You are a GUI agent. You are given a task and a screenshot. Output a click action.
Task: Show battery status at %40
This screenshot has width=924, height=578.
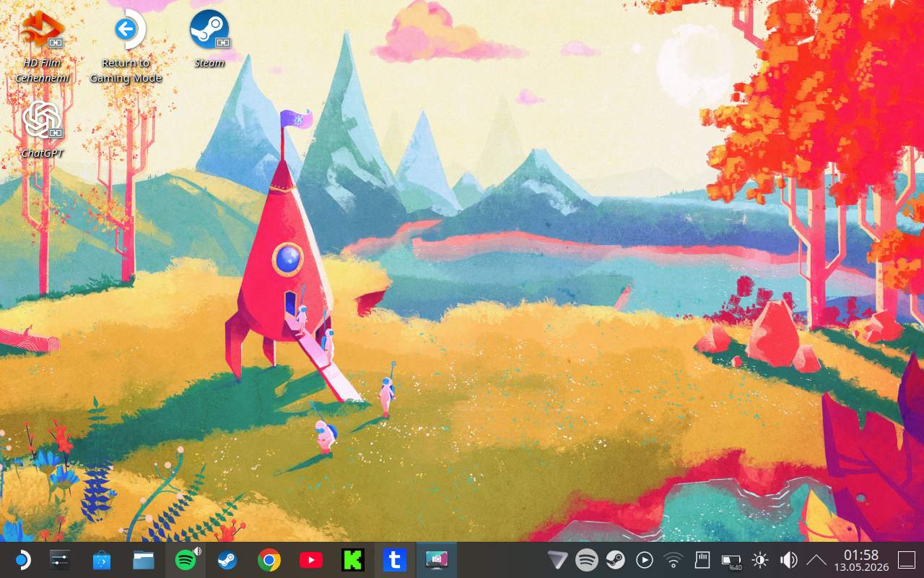click(731, 561)
